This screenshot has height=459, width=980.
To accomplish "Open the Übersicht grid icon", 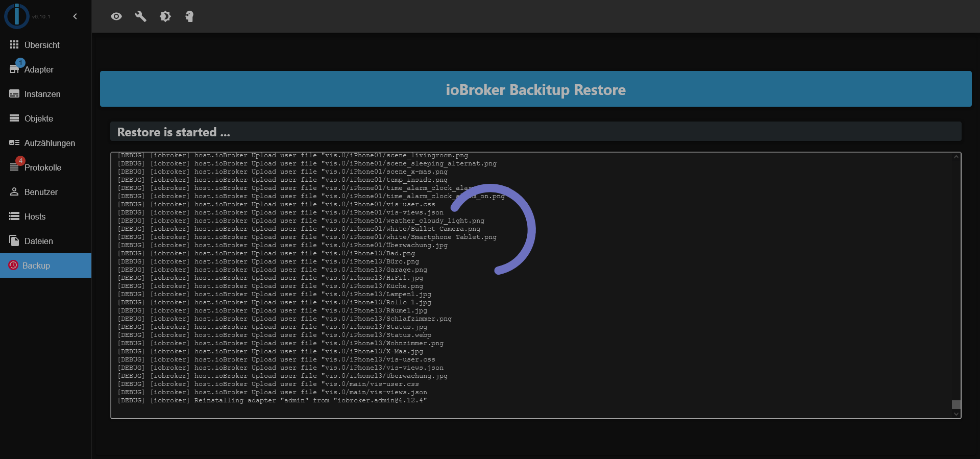I will (14, 45).
